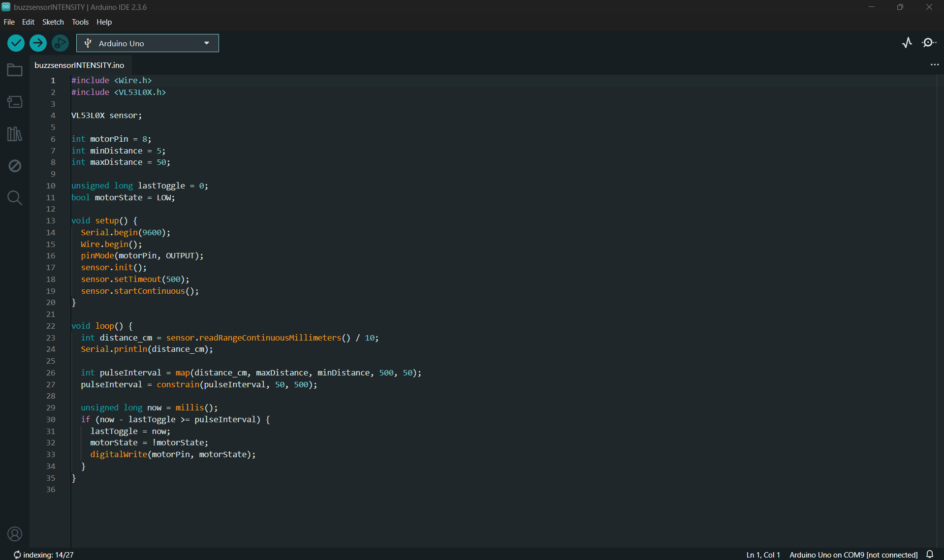Open the three-dot tab options menu
The image size is (944, 560).
point(934,65)
